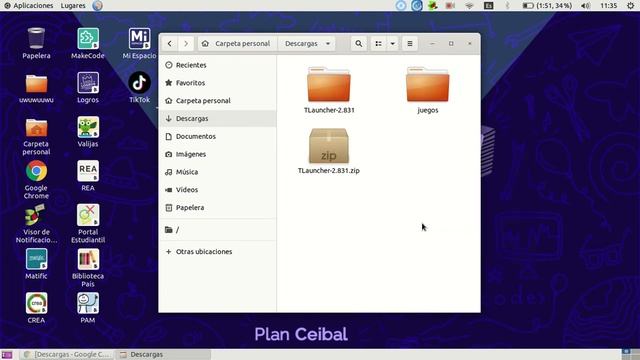This screenshot has width=640, height=360.
Task: Select Vídeos in the sidebar
Action: [218, 190]
